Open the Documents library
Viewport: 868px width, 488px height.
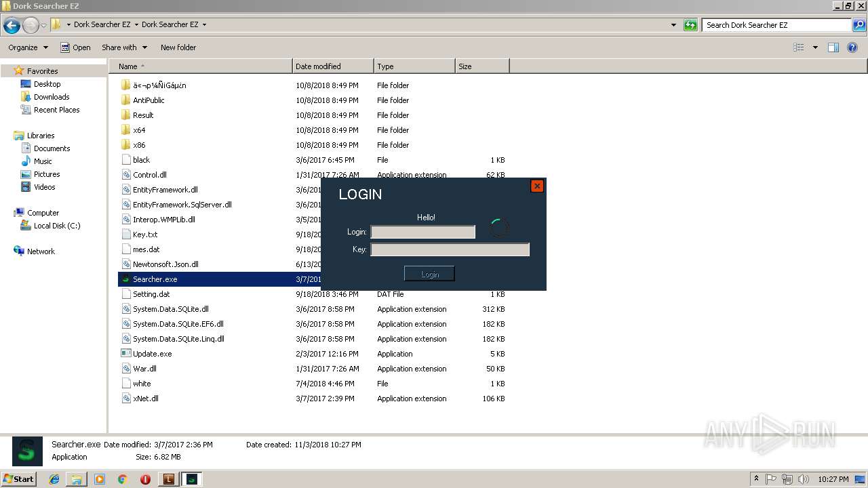[x=52, y=148]
